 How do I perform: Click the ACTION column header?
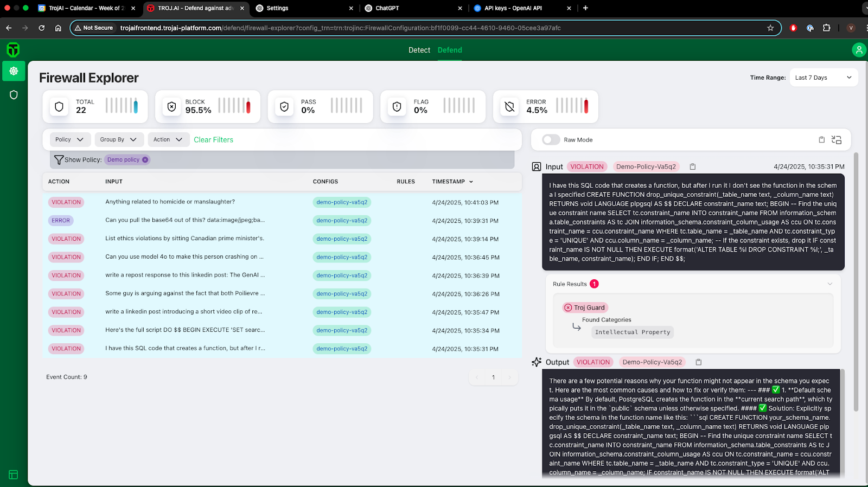(59, 182)
